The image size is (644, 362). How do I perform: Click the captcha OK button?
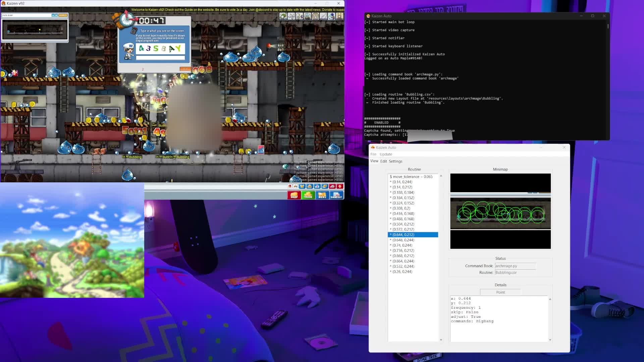coord(185,69)
